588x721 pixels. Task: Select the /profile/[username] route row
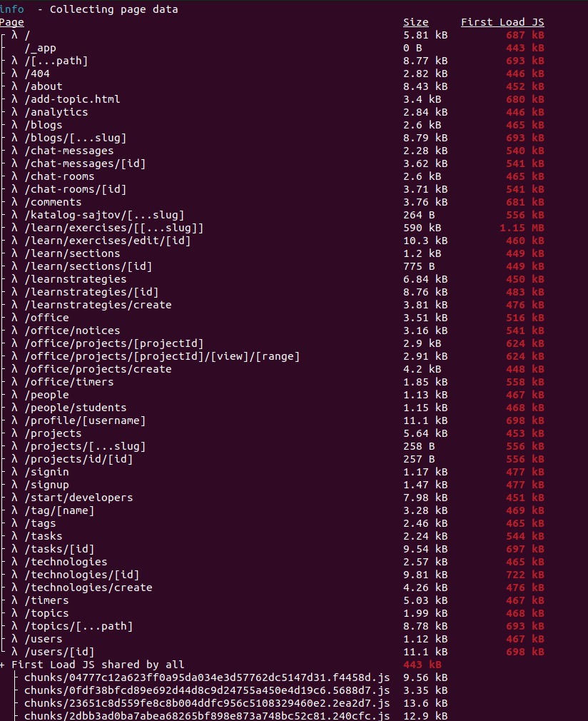[x=85, y=420]
